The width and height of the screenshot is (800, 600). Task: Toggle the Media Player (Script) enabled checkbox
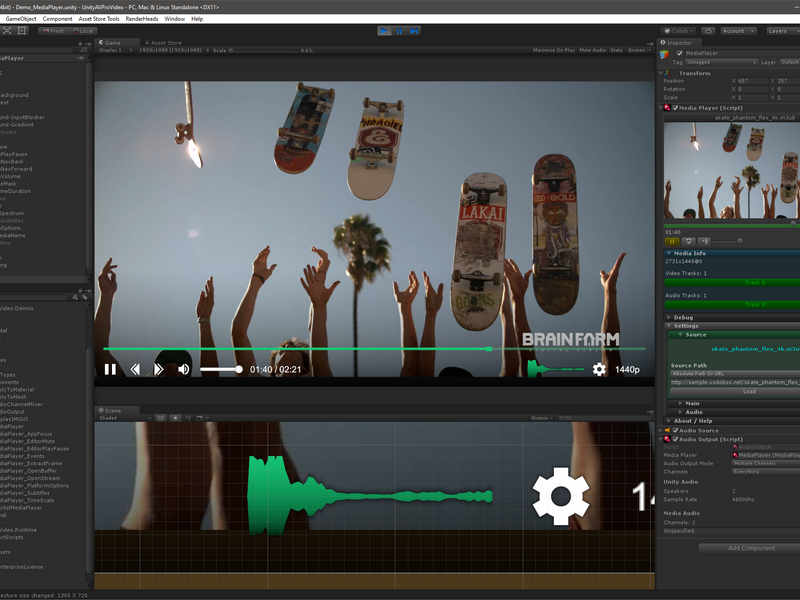(x=676, y=108)
